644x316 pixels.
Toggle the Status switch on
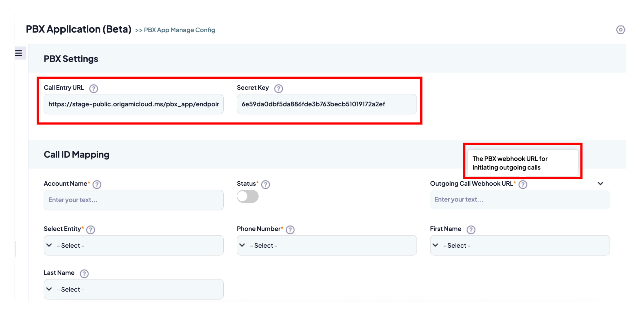[x=248, y=196]
